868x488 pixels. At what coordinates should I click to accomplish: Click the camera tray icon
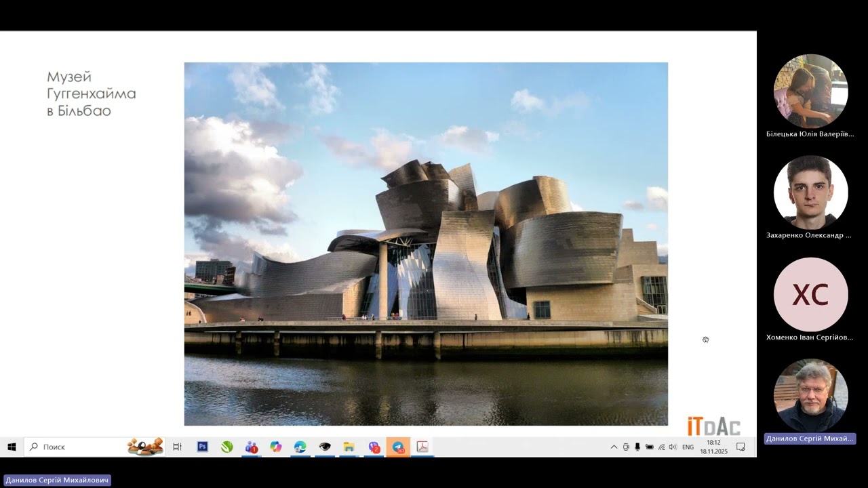click(x=626, y=447)
